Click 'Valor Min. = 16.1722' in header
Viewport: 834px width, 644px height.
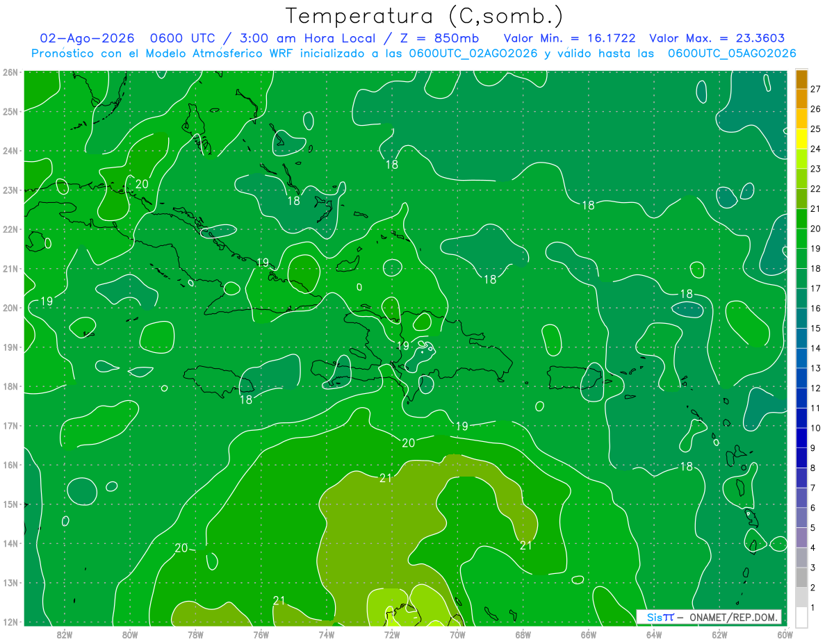(569, 38)
